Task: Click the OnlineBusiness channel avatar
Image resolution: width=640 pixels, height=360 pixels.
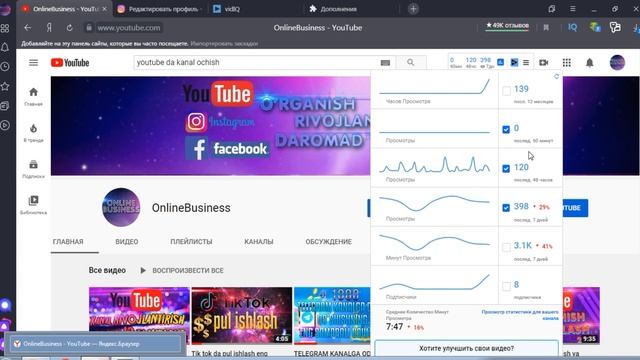Action: tap(121, 207)
